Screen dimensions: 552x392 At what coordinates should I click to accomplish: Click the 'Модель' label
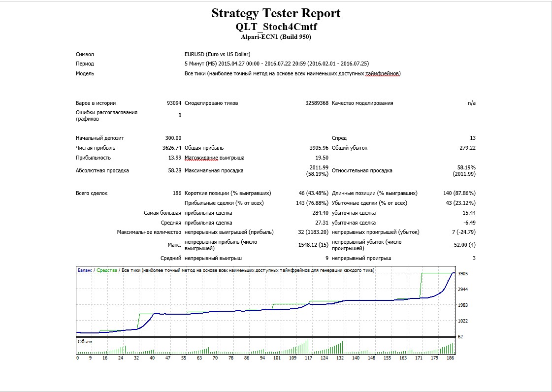click(x=85, y=73)
